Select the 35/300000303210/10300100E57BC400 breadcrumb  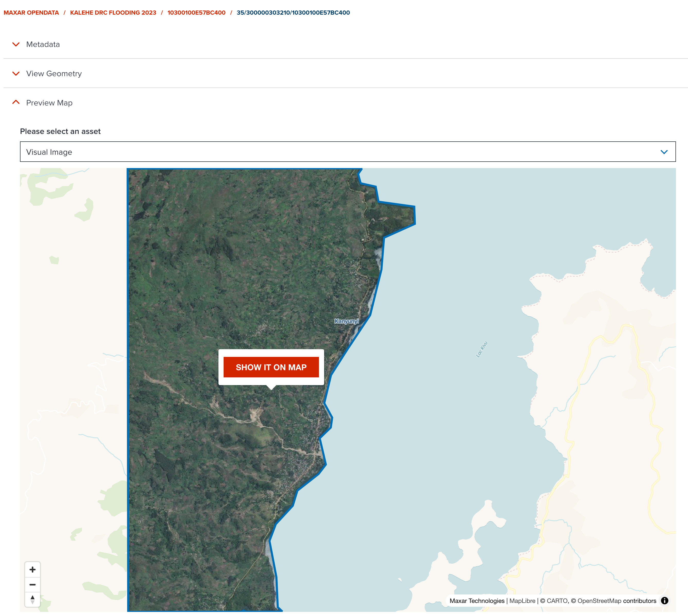tap(293, 13)
